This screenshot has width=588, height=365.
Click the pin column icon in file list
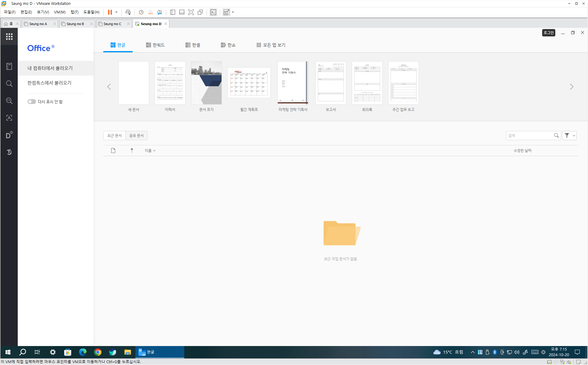tap(132, 151)
